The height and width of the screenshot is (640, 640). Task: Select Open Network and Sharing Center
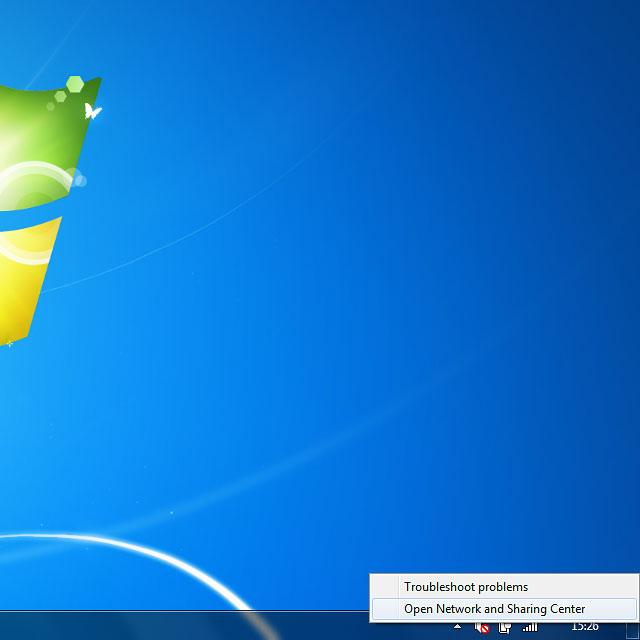click(x=504, y=609)
